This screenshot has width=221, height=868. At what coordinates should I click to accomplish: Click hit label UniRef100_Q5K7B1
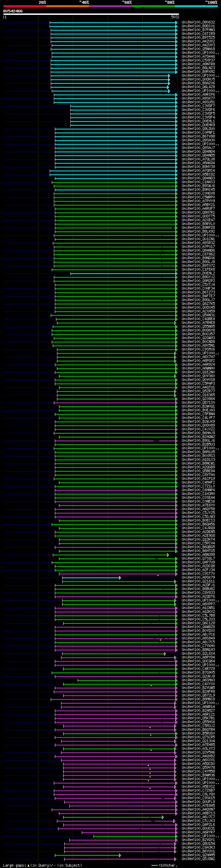click(198, 718)
